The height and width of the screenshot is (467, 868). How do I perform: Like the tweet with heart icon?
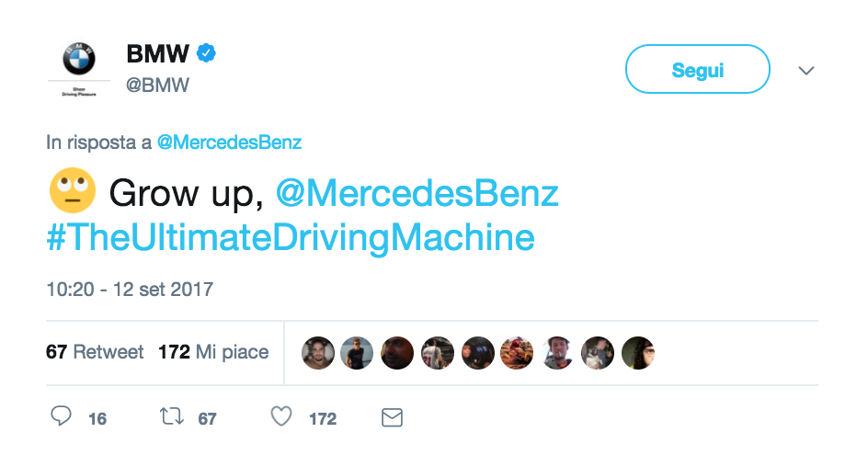click(x=281, y=417)
